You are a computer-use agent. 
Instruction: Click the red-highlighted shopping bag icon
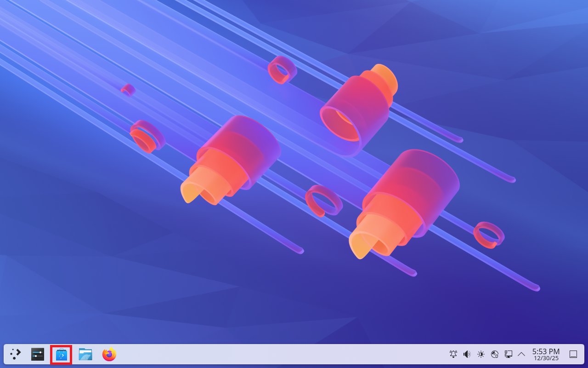tap(61, 355)
